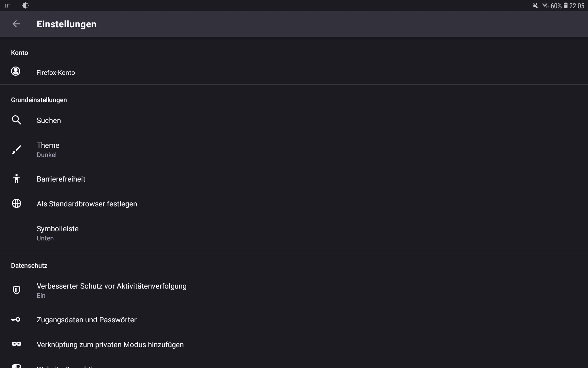588x368 pixels.
Task: Change Symbolleiste position from Unten
Action: point(58,233)
